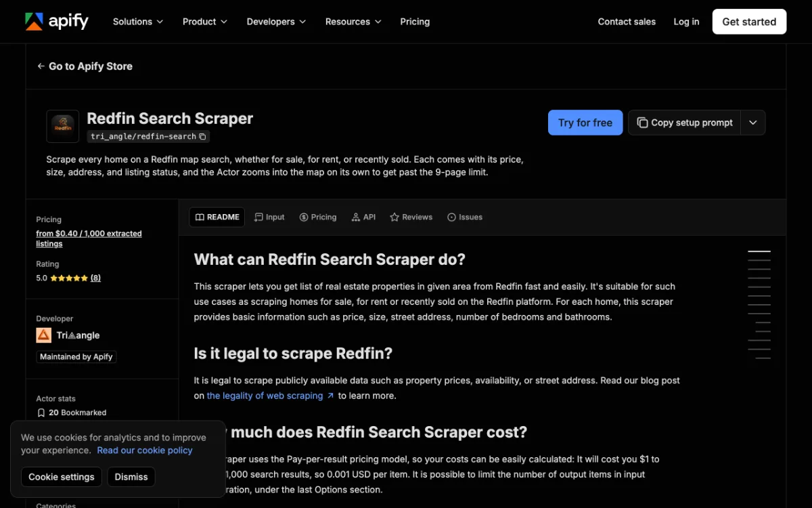The image size is (812, 508).
Task: Click the Redfin Search Scraper title
Action: tap(170, 119)
